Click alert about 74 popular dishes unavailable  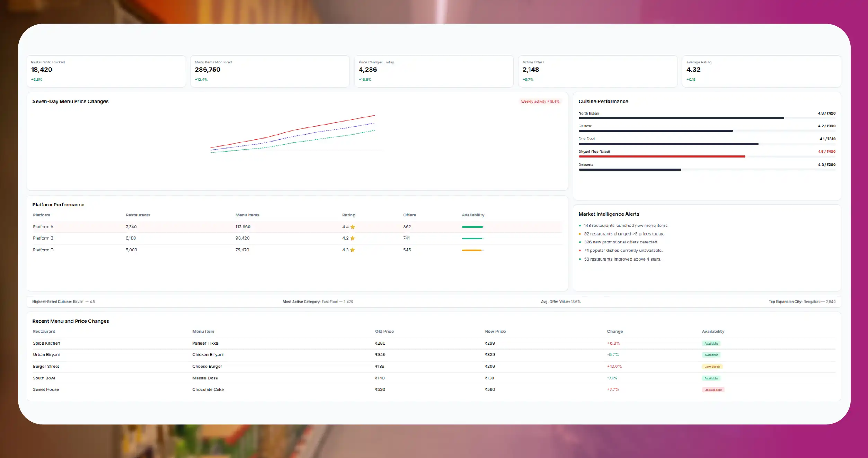tap(623, 251)
